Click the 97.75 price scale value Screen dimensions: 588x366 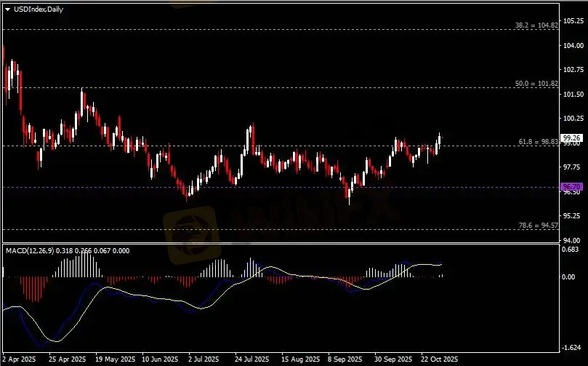pos(572,167)
